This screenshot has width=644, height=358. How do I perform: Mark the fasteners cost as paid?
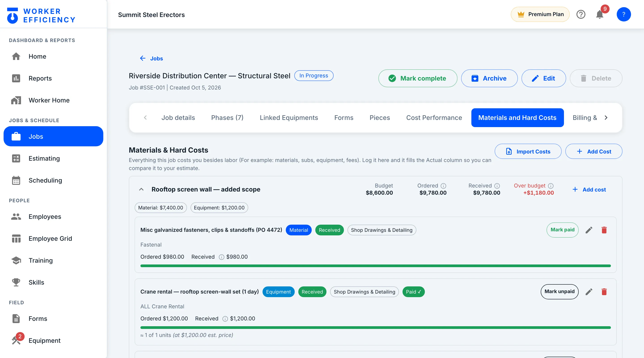coord(562,230)
